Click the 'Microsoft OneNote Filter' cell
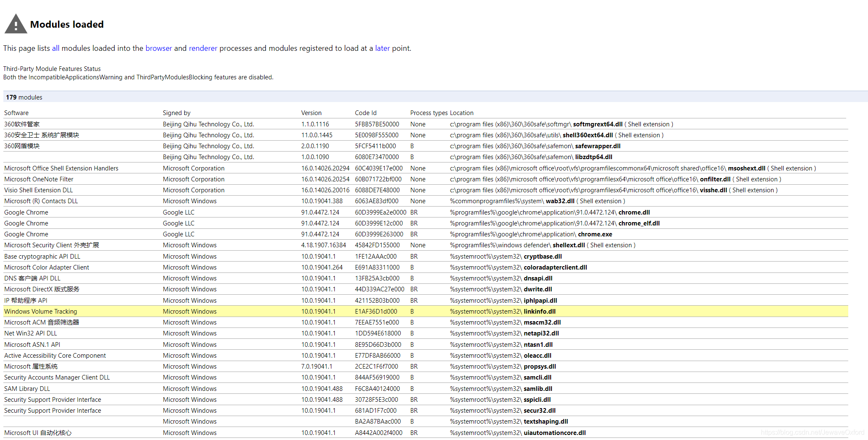Viewport: 868px width, 440px height. coord(39,179)
